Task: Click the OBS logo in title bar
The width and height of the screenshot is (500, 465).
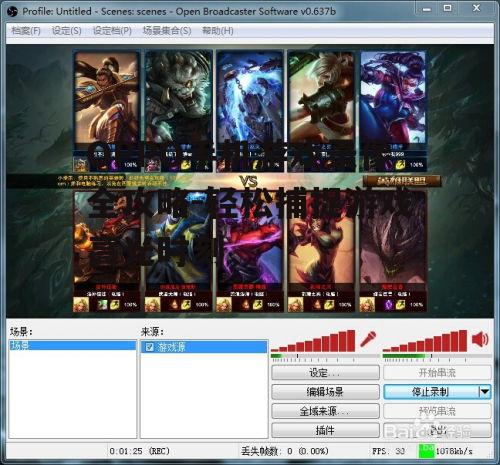Action: tap(12, 11)
